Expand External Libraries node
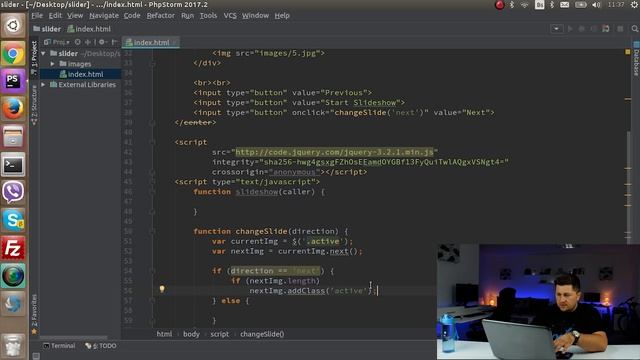 43,84
